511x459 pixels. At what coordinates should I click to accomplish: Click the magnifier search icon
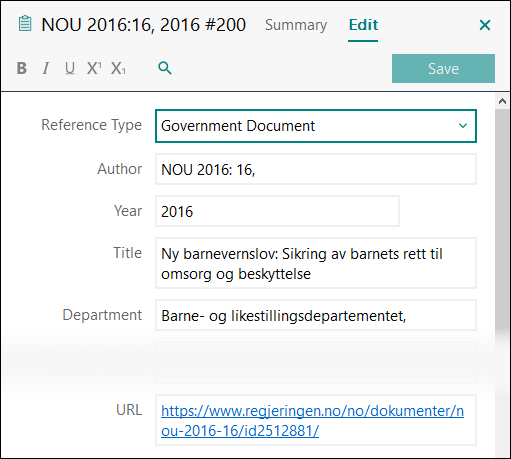pyautogui.click(x=165, y=68)
